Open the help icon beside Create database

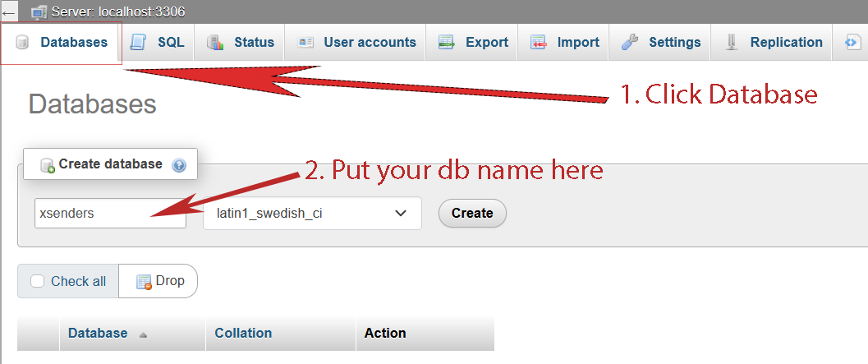pyautogui.click(x=179, y=165)
